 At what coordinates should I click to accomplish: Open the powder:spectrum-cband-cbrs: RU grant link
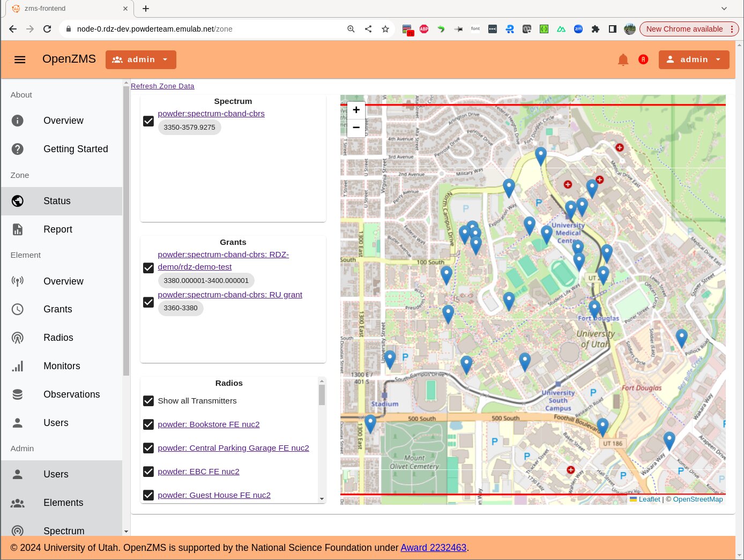tap(230, 295)
